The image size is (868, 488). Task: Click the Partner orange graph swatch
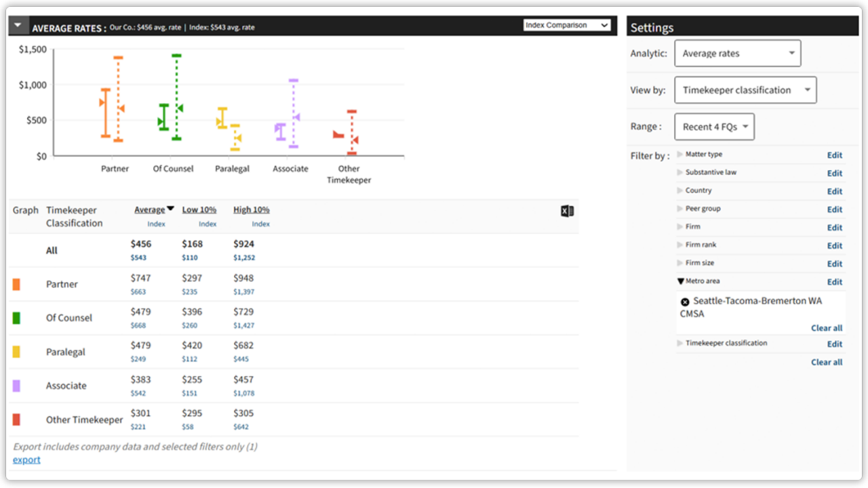(16, 285)
